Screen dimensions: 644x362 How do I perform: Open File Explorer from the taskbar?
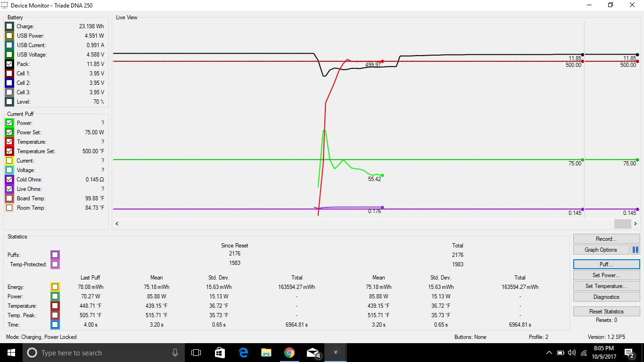(x=266, y=353)
